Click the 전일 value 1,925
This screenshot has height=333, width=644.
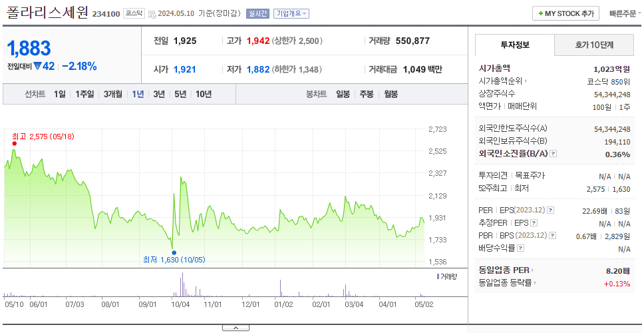pyautogui.click(x=185, y=41)
